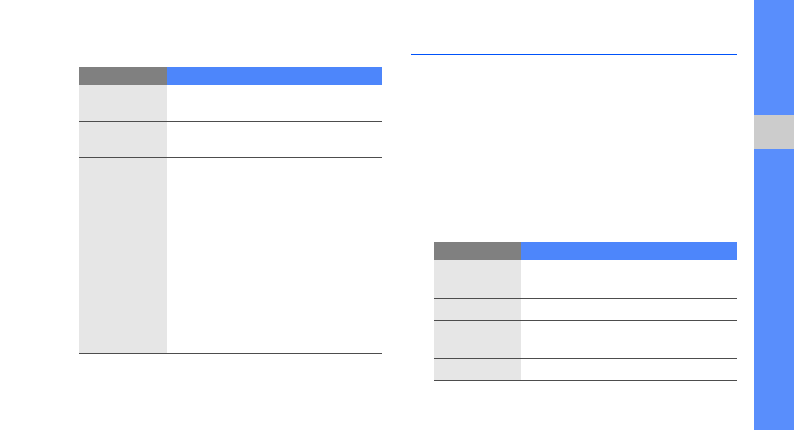Click the first white content cell in the left table

click(274, 103)
